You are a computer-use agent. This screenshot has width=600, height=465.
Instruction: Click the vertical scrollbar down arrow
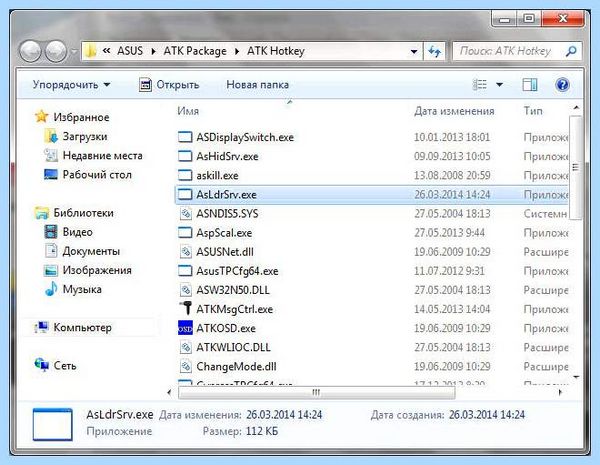576,377
